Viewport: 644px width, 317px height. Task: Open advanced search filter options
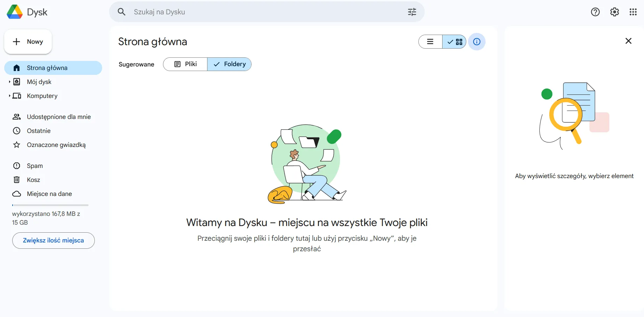[x=412, y=12]
